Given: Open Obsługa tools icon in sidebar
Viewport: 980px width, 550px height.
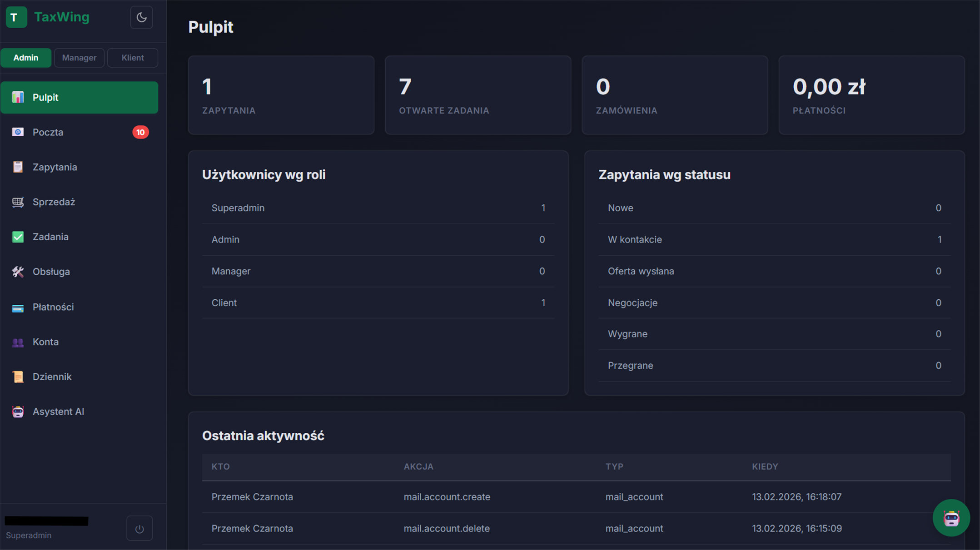Looking at the screenshot, I should tap(18, 272).
